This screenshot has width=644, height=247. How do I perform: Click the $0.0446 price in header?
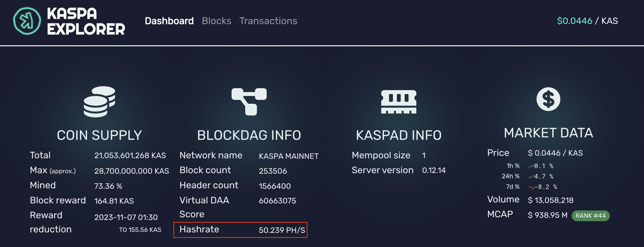pyautogui.click(x=574, y=21)
